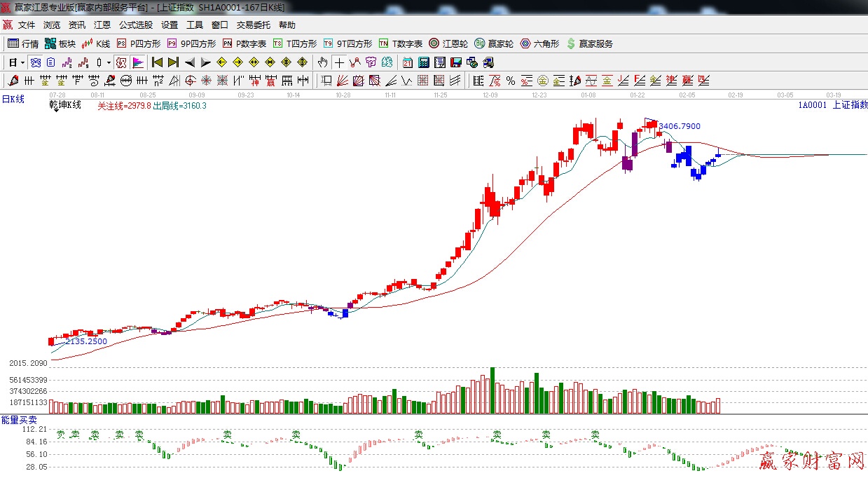Viewport: 868px width, 478px height.
Task: Open the 六角形 hexagon chart tool
Action: (x=539, y=43)
